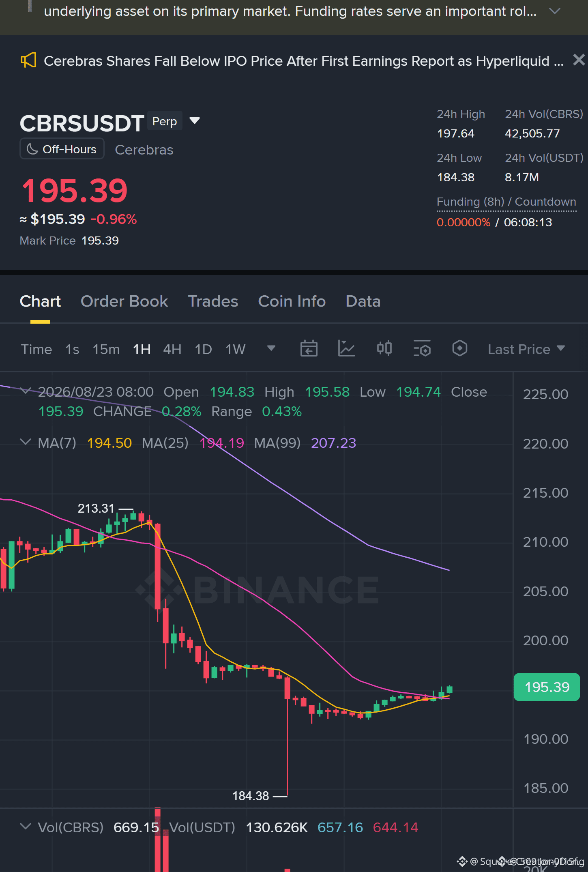Select the 1s chart interval

pyautogui.click(x=72, y=349)
